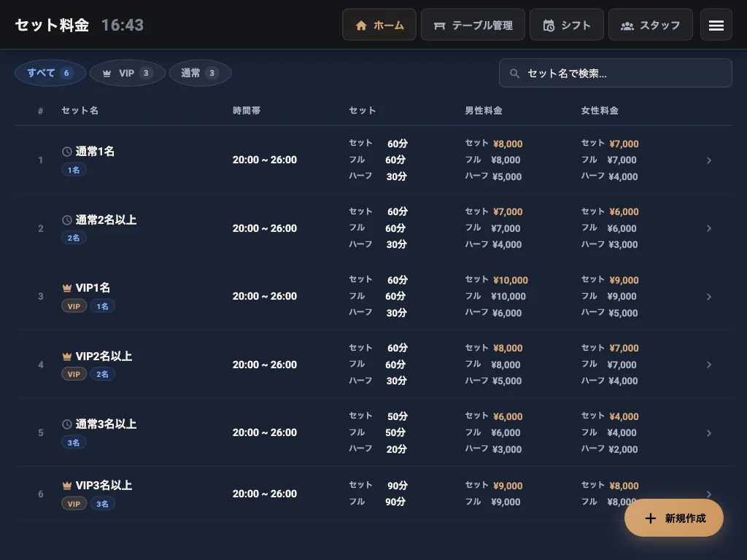
Task: Click the clock icon beside 通常1名
Action: 67,152
